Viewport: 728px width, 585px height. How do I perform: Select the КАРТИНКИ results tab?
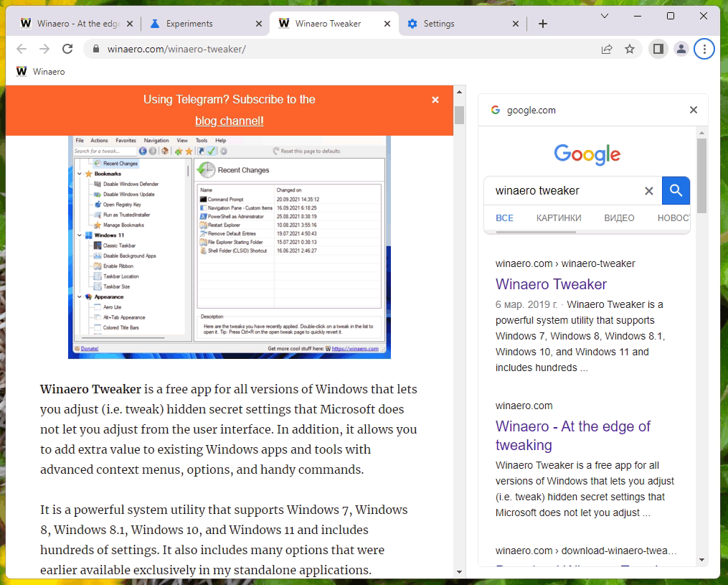tap(559, 218)
